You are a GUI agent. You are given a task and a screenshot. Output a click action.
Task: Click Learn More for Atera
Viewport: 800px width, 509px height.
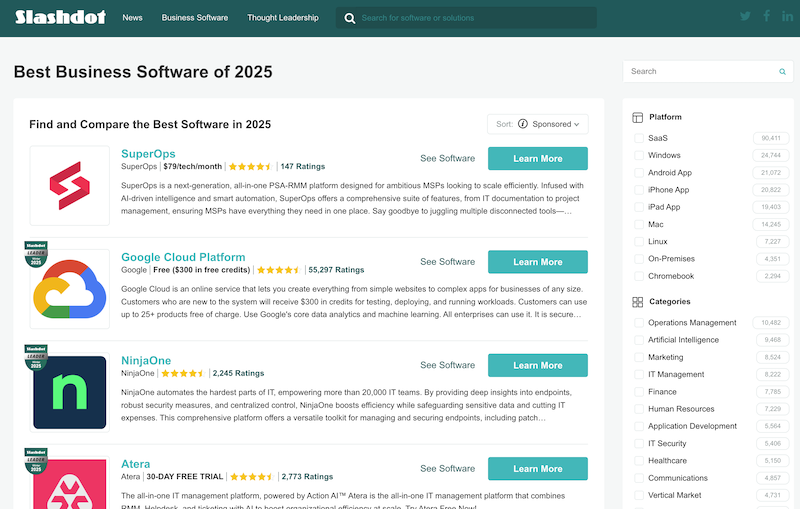(x=538, y=469)
